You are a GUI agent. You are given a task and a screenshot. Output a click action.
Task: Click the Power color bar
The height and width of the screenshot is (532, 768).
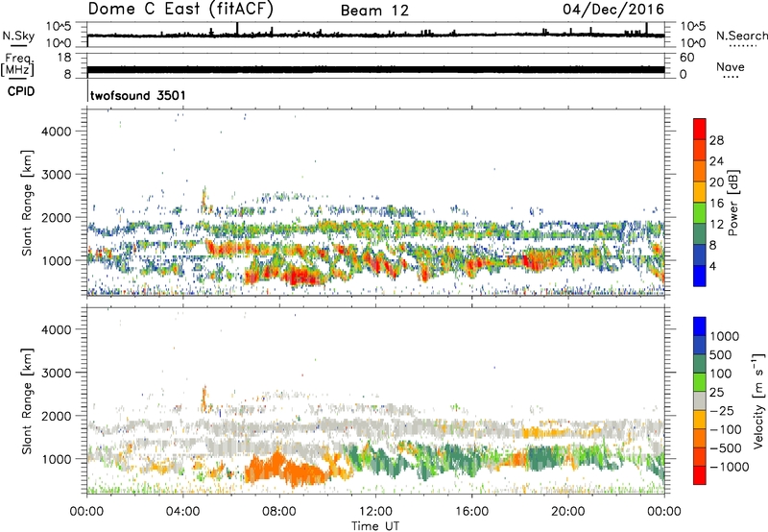pos(700,203)
